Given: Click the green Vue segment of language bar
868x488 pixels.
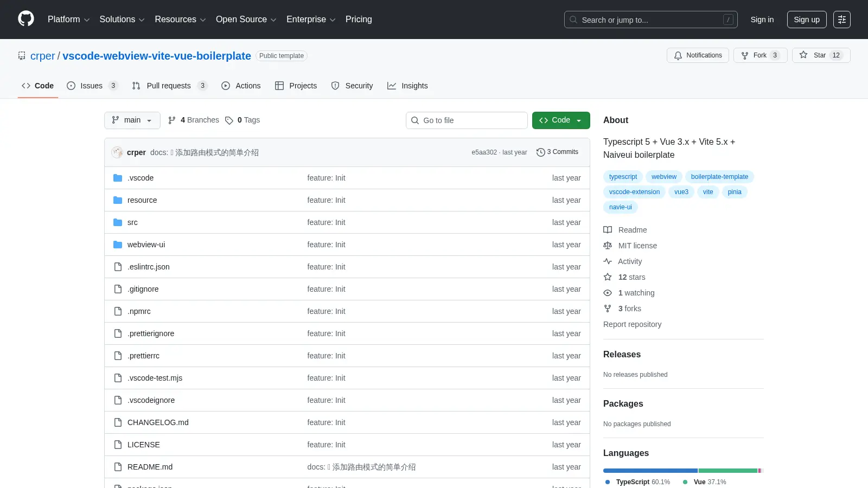Looking at the screenshot, I should pyautogui.click(x=728, y=471).
